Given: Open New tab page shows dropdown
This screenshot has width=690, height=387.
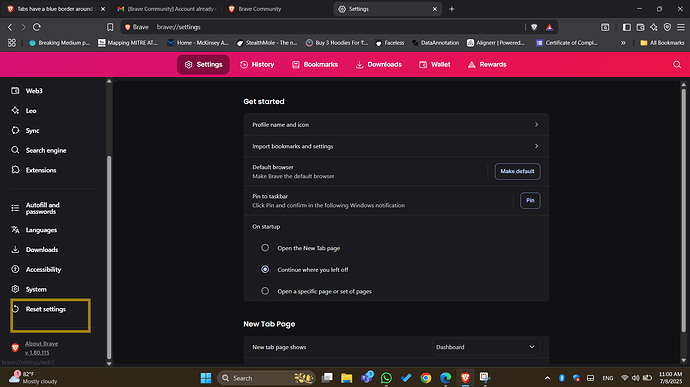Looking at the screenshot, I should click(485, 347).
